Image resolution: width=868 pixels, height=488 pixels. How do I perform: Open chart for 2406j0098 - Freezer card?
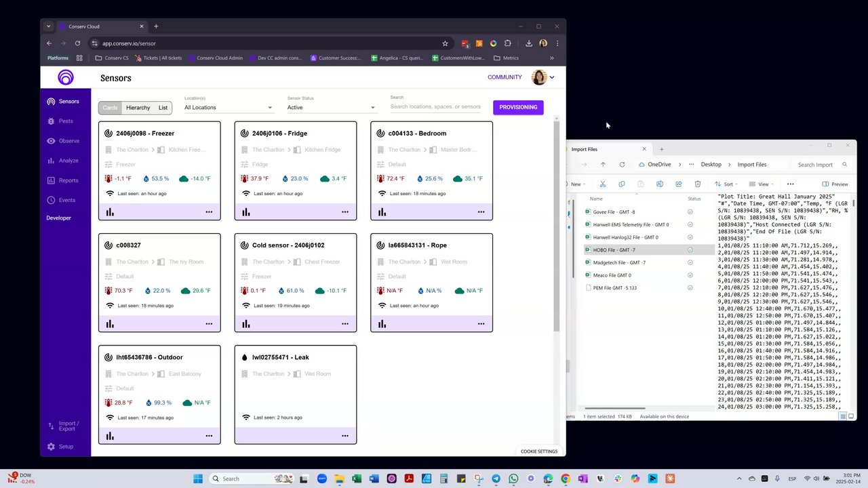110,212
